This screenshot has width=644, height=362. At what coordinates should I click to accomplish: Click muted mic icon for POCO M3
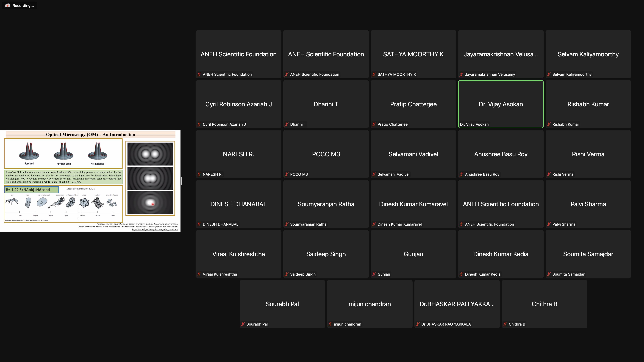[x=286, y=174]
